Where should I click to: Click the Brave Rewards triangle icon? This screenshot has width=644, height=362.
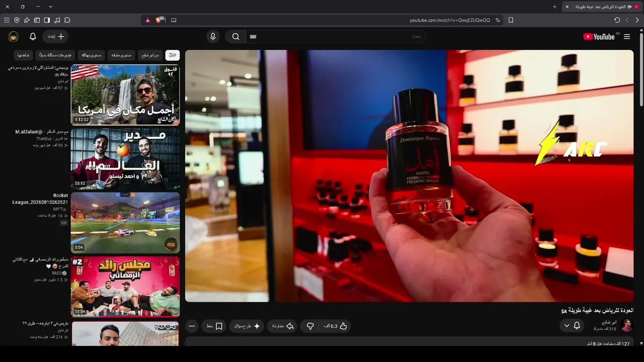(147, 20)
